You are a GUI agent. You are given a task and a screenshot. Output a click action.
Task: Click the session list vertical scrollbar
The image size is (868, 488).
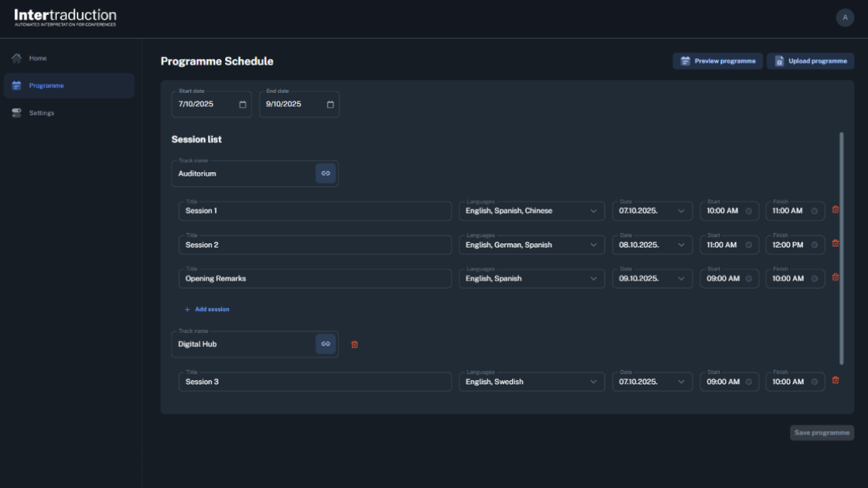tap(842, 248)
